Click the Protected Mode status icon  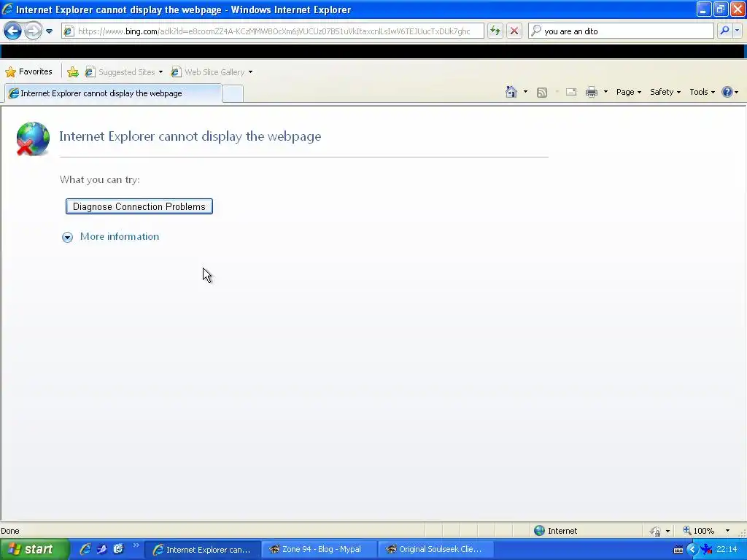[x=656, y=531]
